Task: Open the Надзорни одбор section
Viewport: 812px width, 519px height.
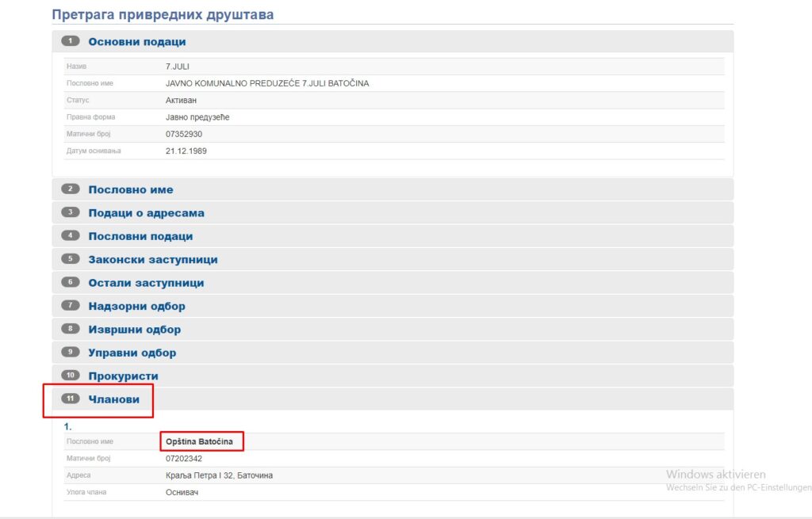Action: point(136,307)
